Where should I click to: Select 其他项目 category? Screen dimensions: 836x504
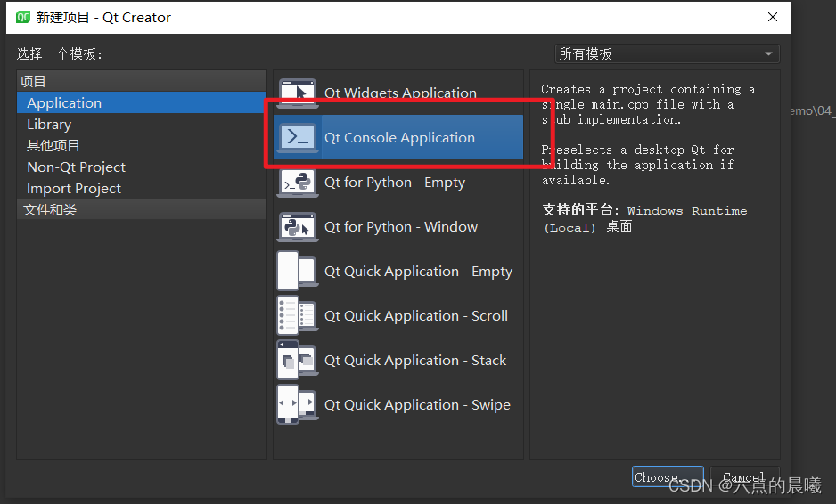[x=142, y=145]
